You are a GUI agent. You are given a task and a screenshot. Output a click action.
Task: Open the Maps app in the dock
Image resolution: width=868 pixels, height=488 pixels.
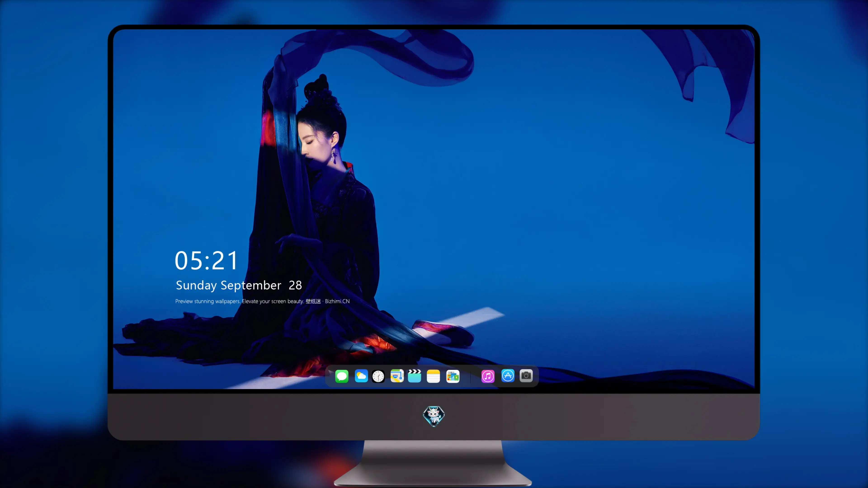coord(397,376)
